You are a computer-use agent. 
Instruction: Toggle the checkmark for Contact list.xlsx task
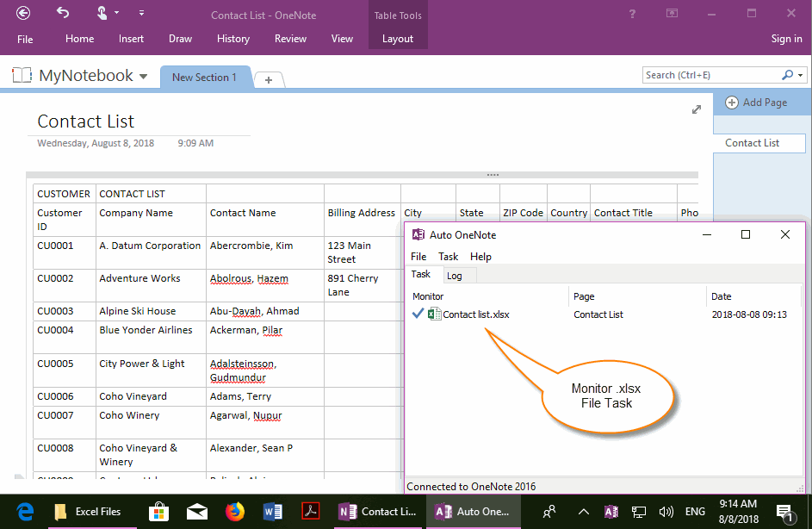pos(418,314)
